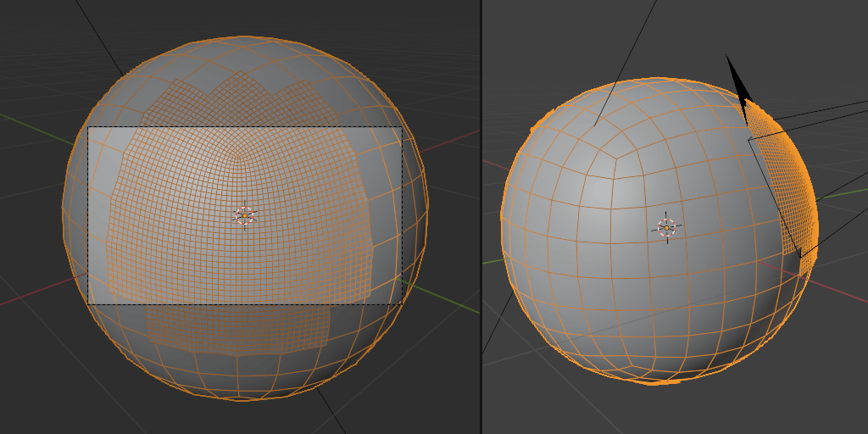Viewport: 868px width, 434px height.
Task: Click the divider between the two viewports
Action: coord(481,217)
